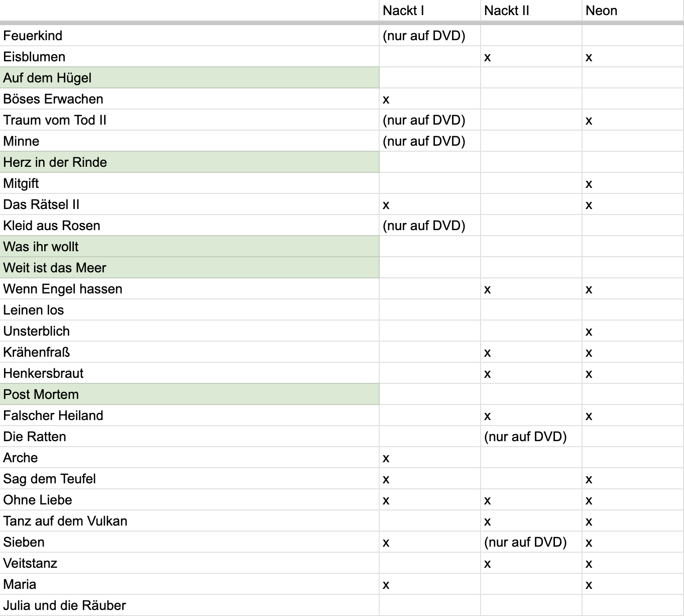Click the Nackt II x for Ohne Liebe
Viewport: 684px width, 616px height.
[x=487, y=500]
